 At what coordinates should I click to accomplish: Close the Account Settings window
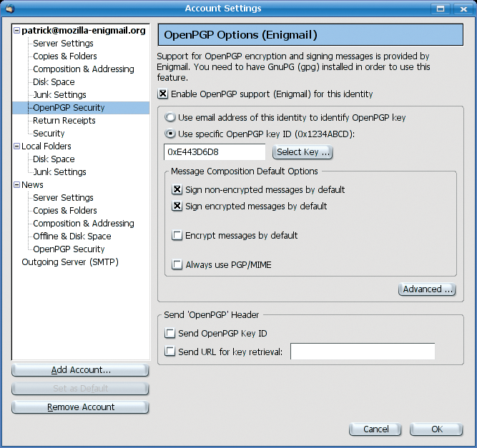tap(463, 9)
